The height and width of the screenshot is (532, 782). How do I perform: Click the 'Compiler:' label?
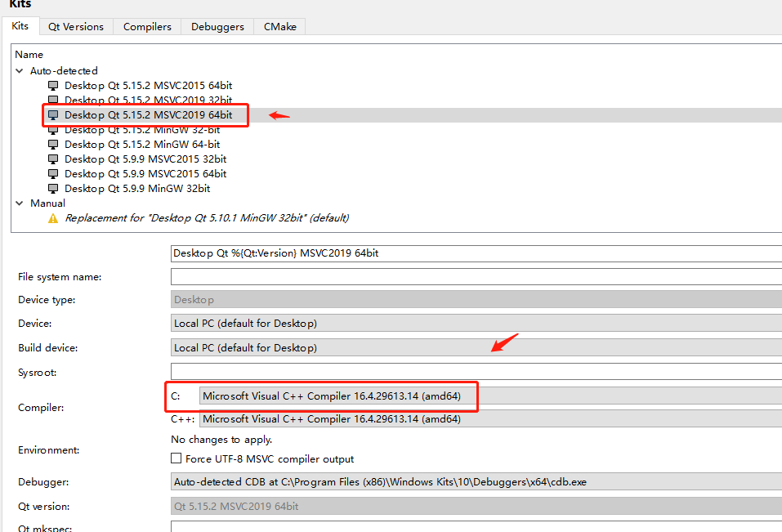(x=41, y=408)
